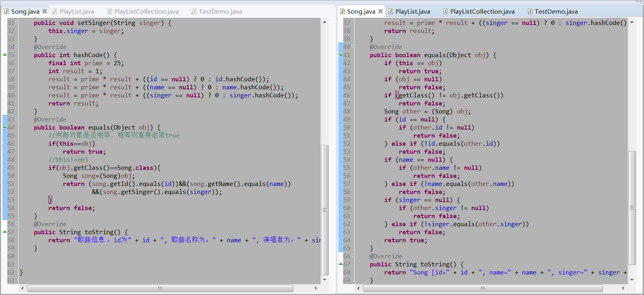This screenshot has height=295, width=644.
Task: Click left arrow of right editor horizontal scrollbar
Action: pos(358,288)
